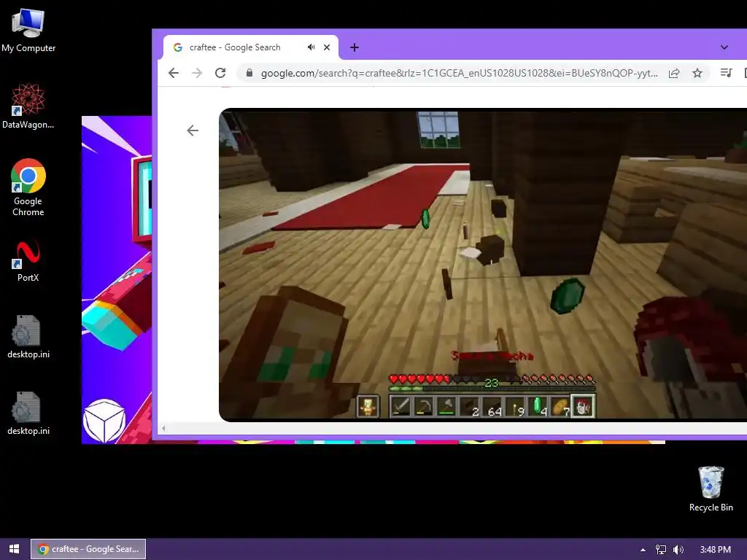Viewport: 747px width, 560px height.
Task: Open the taskbar clock showing 3:48 PM
Action: pyautogui.click(x=715, y=550)
